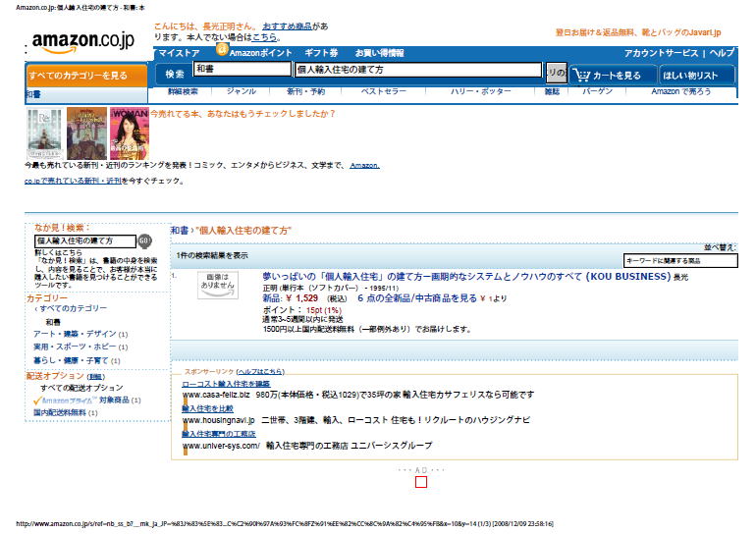The height and width of the screenshot is (534, 756).
Task: Select ジャンル in the subnavigation
Action: click(242, 91)
